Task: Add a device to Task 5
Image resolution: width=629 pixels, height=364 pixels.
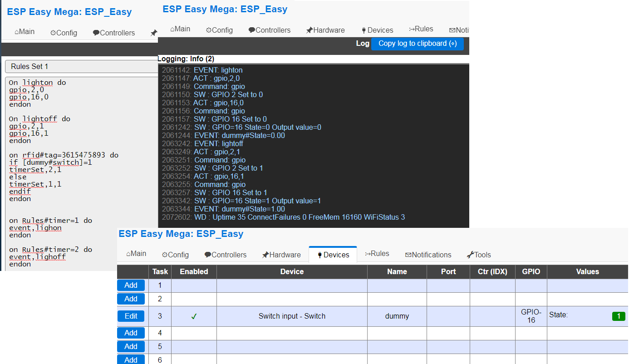Action: 131,346
